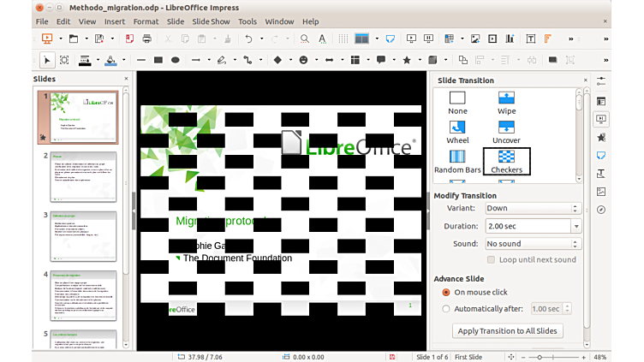The height and width of the screenshot is (362, 644).
Task: Select the Ellipse shape tool
Action: click(176, 60)
